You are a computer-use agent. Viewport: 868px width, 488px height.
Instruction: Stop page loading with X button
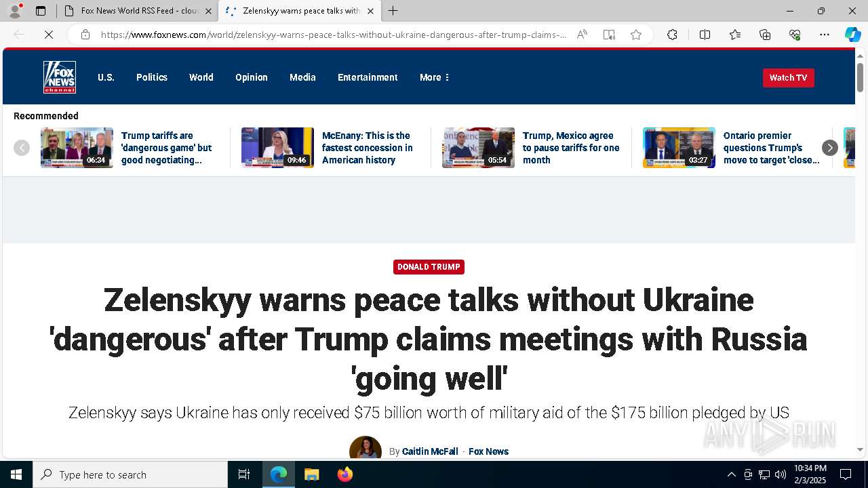(x=49, y=35)
